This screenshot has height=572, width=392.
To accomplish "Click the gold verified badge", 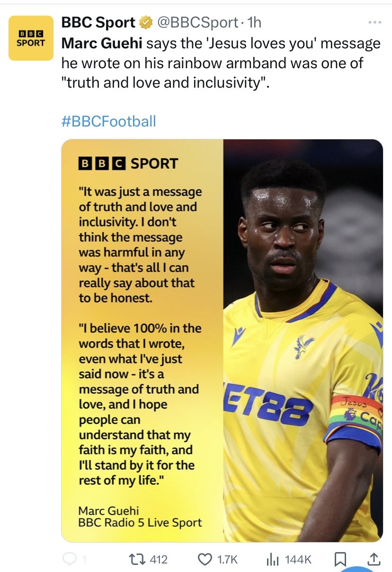I will click(146, 22).
